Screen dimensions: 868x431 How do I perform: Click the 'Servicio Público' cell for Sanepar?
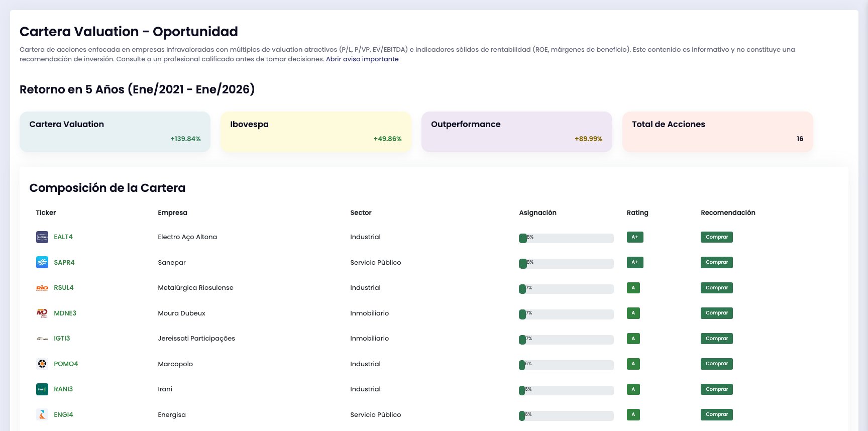point(376,262)
